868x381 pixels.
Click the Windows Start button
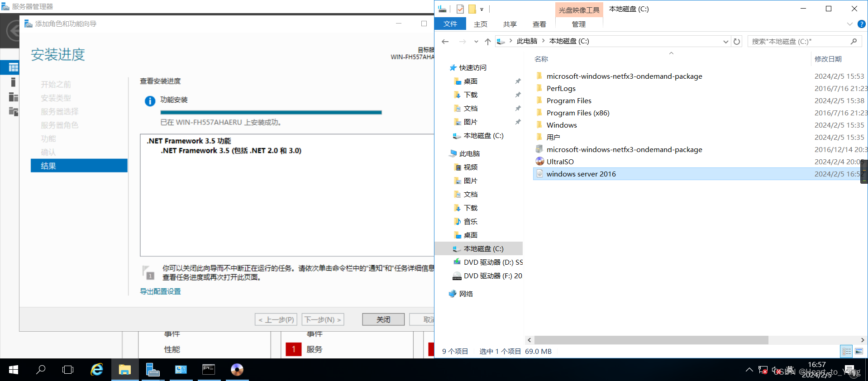pos(14,370)
